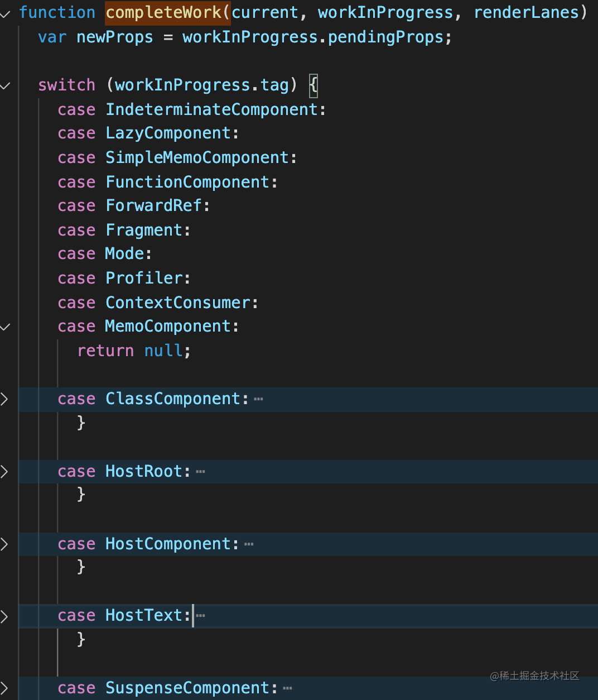This screenshot has height=700, width=598.
Task: Click SimpleMemoComponent case label
Action: 197,157
